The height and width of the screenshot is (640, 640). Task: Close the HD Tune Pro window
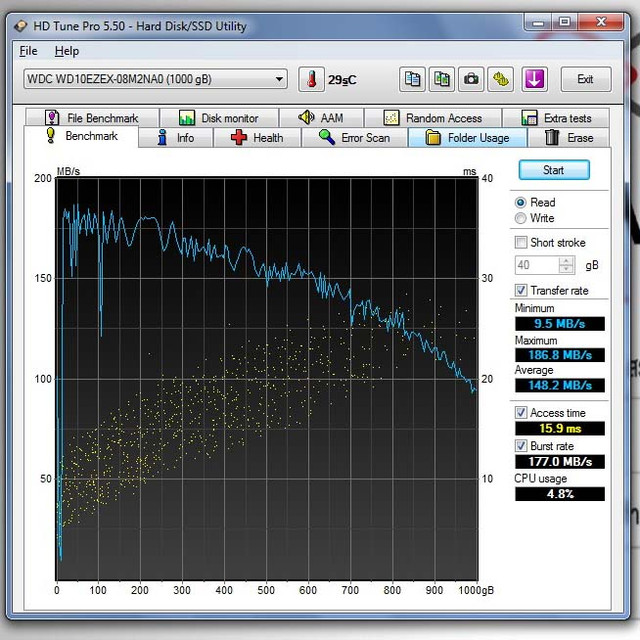[x=600, y=22]
